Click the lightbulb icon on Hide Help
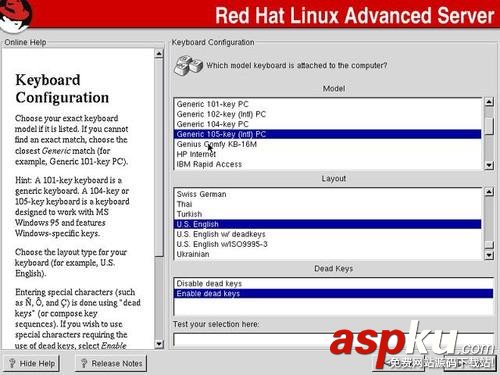Image resolution: width=500 pixels, height=375 pixels. coord(12,363)
